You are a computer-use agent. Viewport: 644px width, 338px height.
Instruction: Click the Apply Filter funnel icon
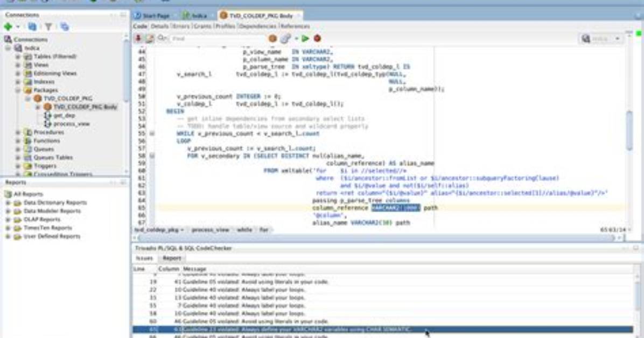48,27
